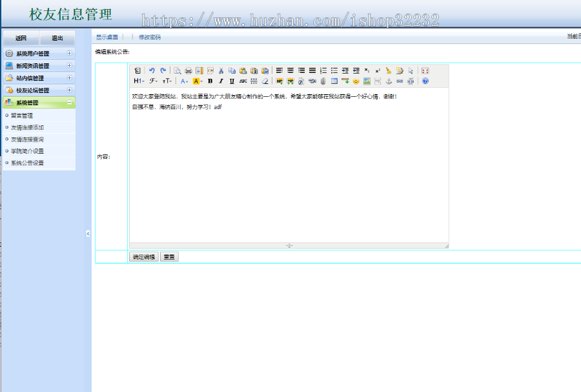Image resolution: width=581 pixels, height=392 pixels.
Task: Open the H1 paragraph format dropdown
Action: pos(139,81)
